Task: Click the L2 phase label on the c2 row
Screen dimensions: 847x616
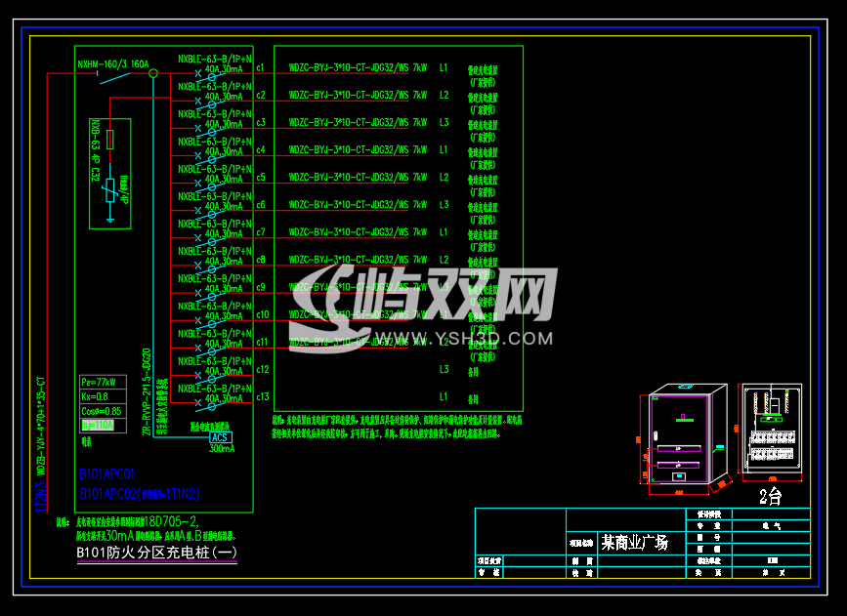Action: tap(445, 95)
